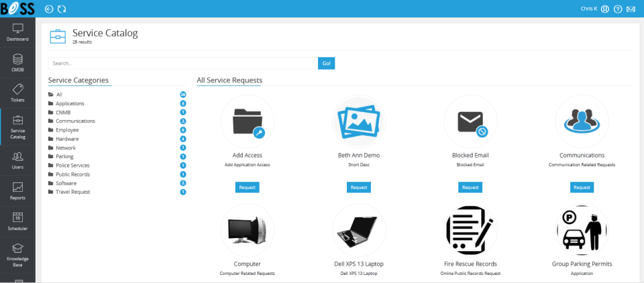Click the Beth Ann Demo title
This screenshot has width=644, height=283.
(359, 156)
